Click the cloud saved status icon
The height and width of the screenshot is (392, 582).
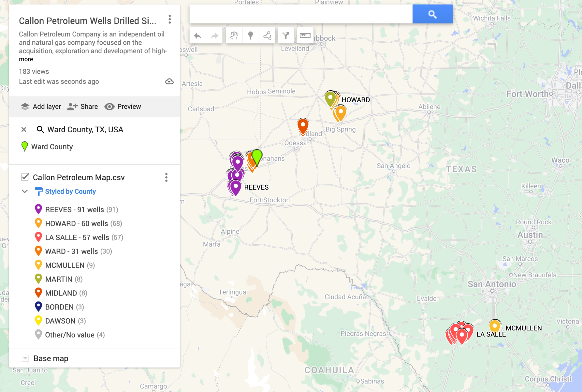click(x=169, y=82)
